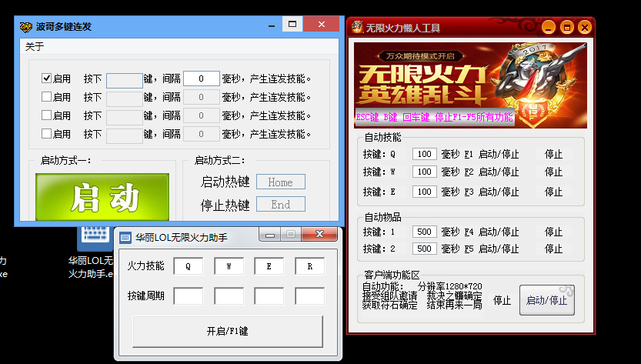Enable the second 启用 checkbox

[46, 97]
